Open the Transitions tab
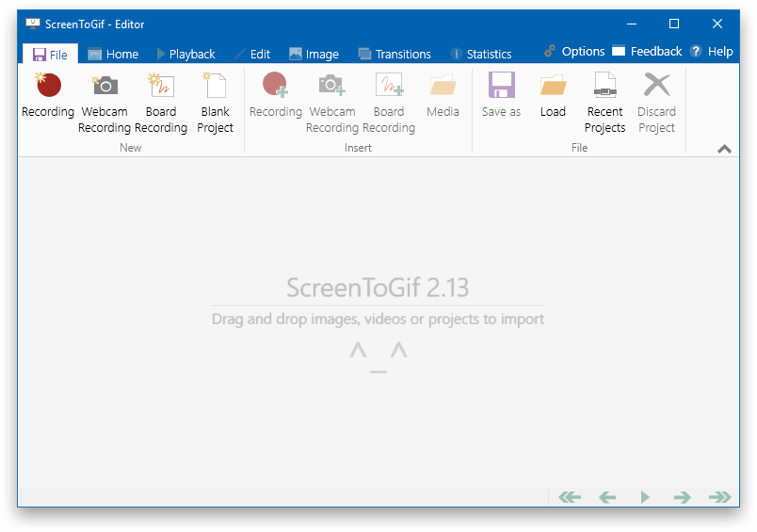The width and height of the screenshot is (757, 532). pos(395,54)
